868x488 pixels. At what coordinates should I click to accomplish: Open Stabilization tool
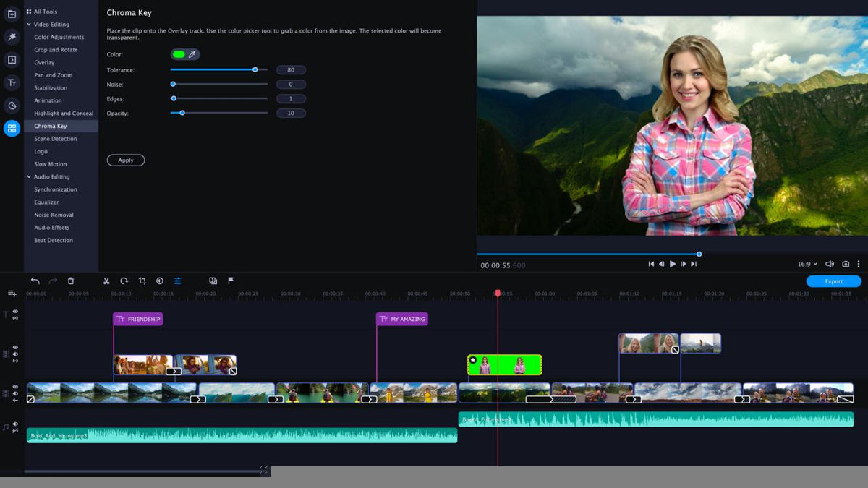pos(51,88)
